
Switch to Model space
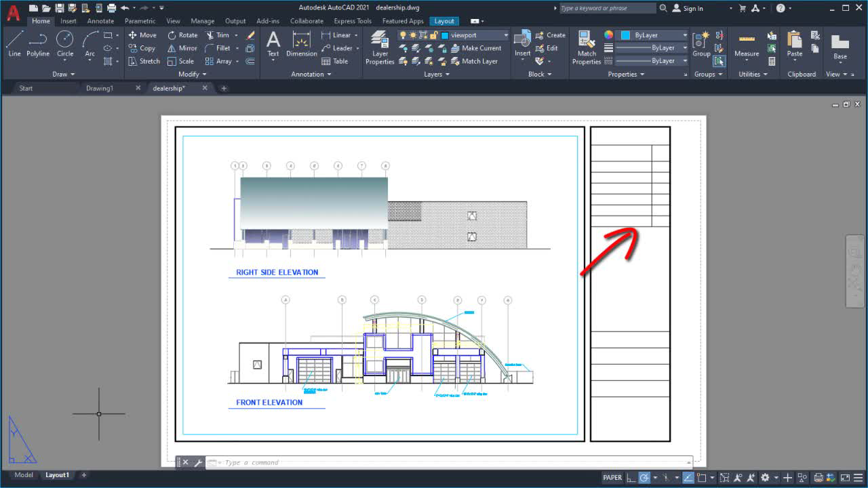(x=23, y=474)
